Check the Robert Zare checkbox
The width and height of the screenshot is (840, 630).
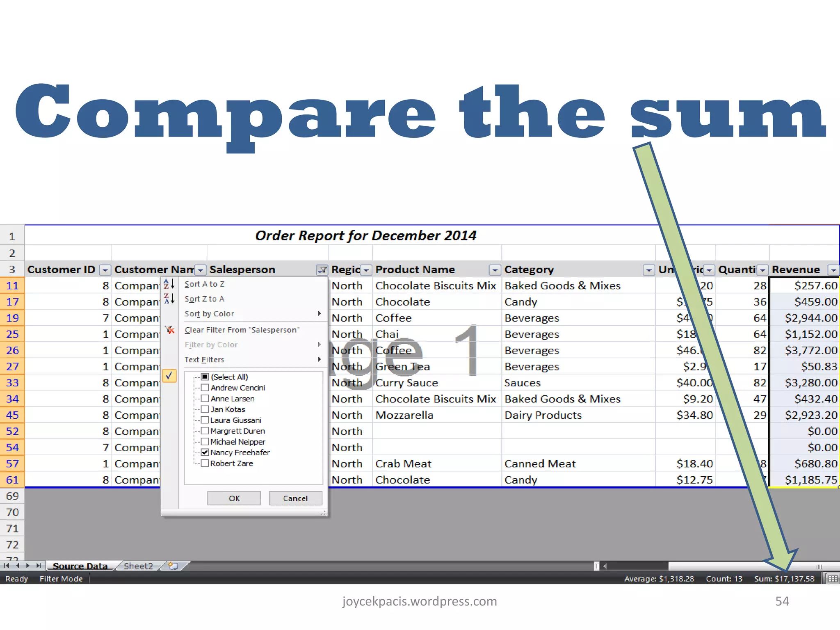pos(205,463)
